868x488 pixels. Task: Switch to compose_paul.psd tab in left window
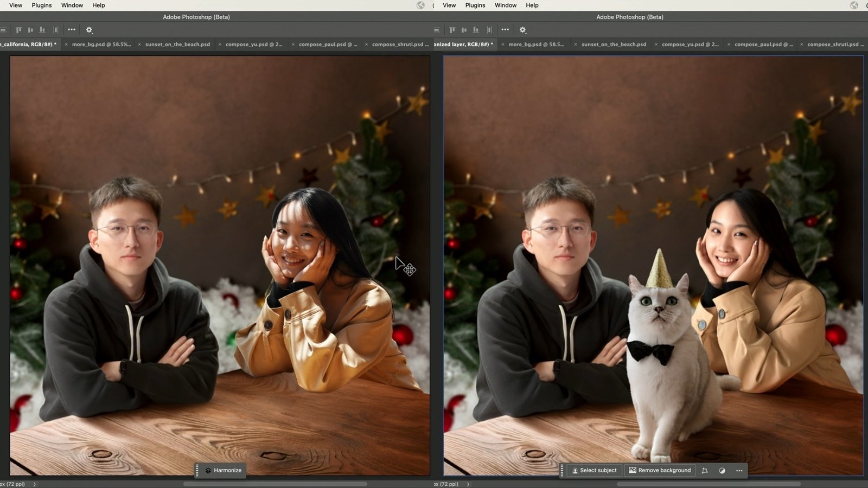(x=328, y=44)
